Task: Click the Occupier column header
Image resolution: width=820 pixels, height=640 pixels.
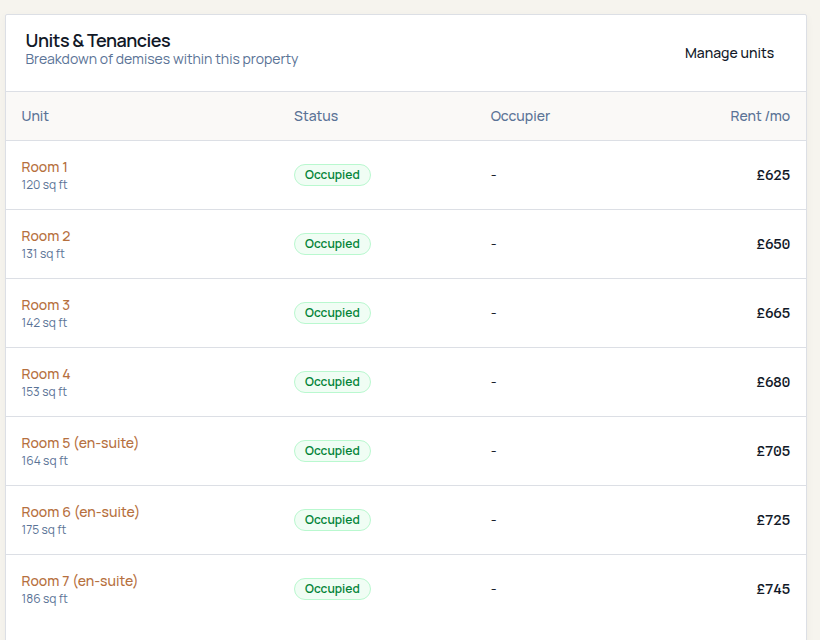Action: [520, 116]
